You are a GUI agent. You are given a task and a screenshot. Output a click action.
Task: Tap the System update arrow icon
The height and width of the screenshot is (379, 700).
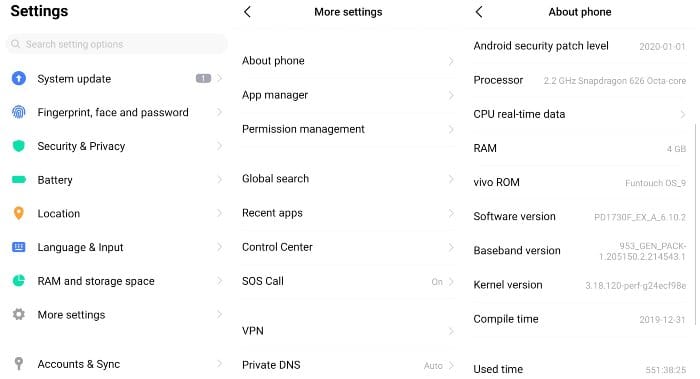(19, 79)
